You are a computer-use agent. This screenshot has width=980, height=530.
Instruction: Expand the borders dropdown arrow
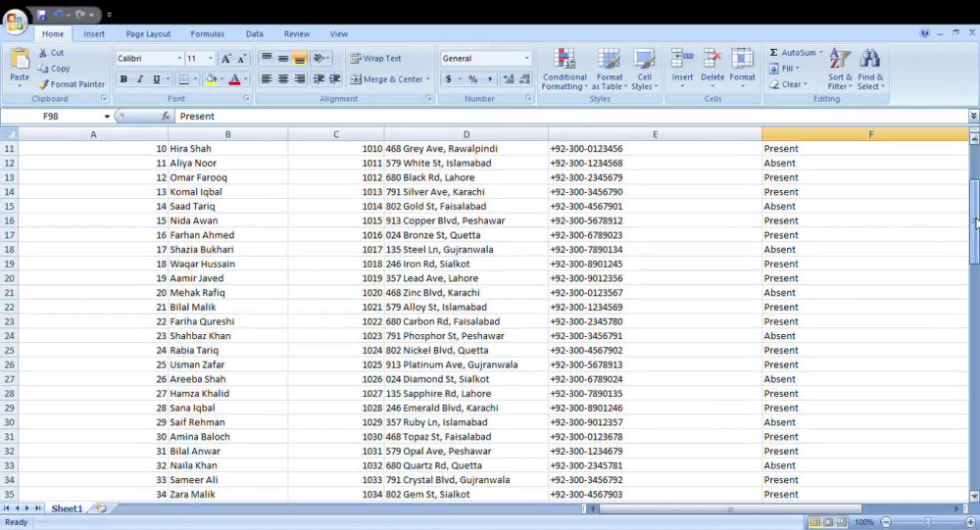(x=195, y=78)
